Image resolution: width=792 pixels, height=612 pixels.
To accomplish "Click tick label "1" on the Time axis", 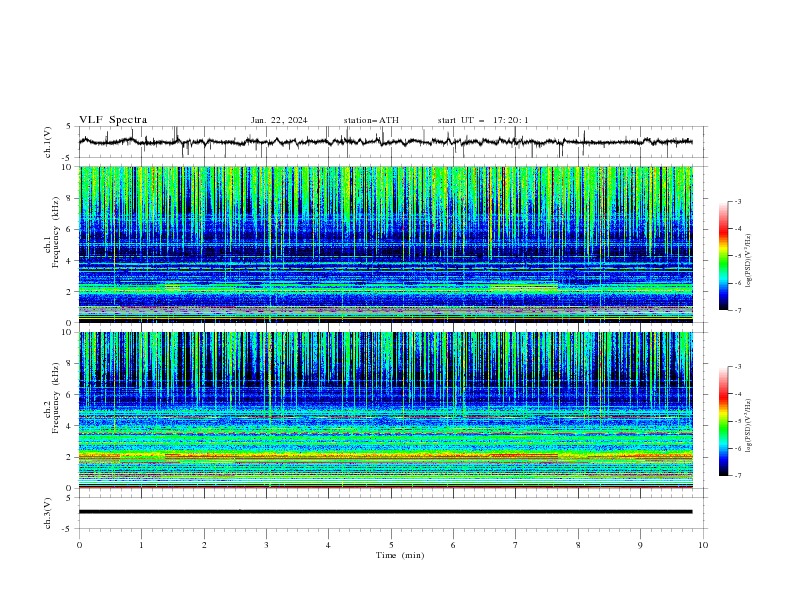I will [x=141, y=545].
